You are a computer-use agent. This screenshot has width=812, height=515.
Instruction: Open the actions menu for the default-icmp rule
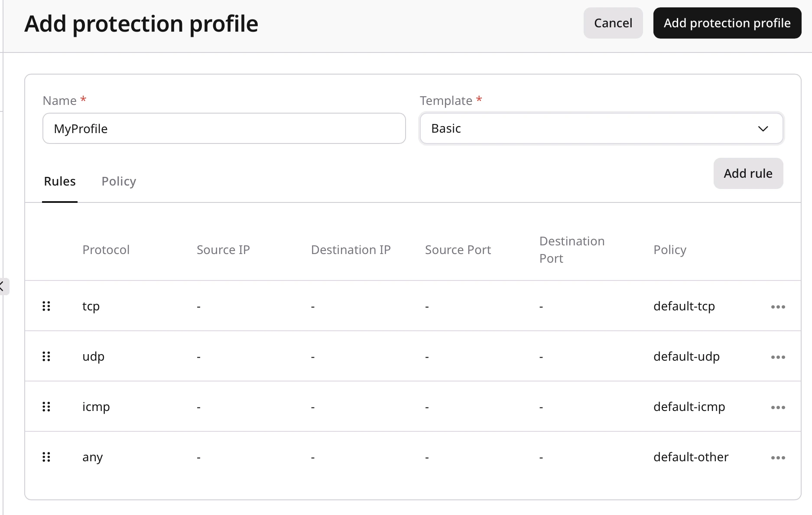(778, 407)
